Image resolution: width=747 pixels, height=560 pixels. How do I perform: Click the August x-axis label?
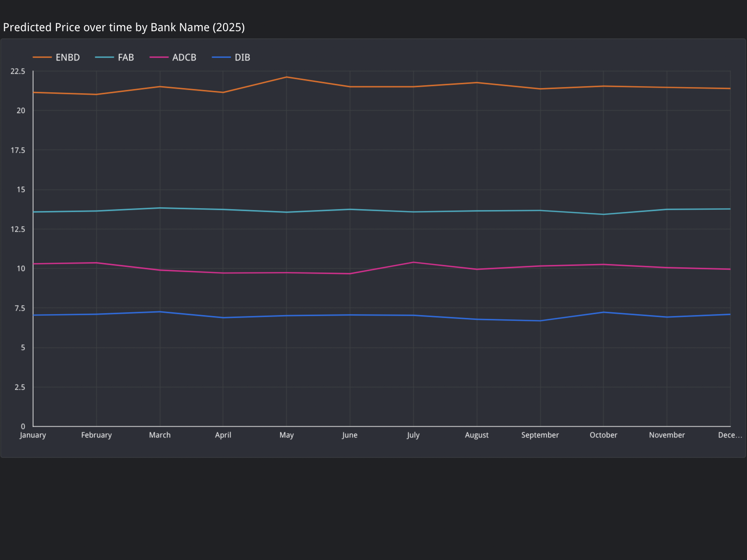click(x=477, y=435)
